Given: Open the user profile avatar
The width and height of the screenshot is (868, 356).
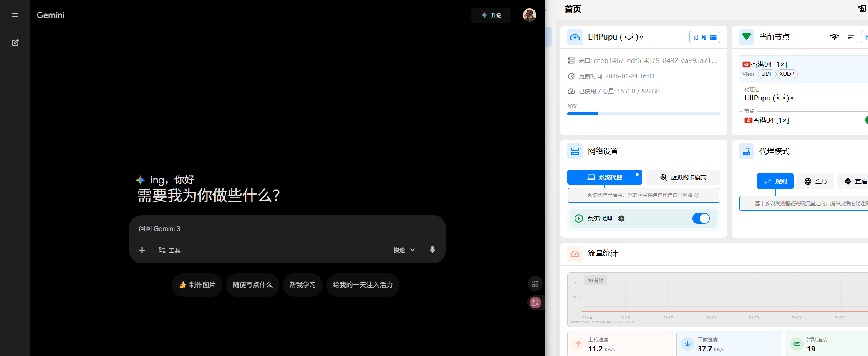Looking at the screenshot, I should click(529, 15).
